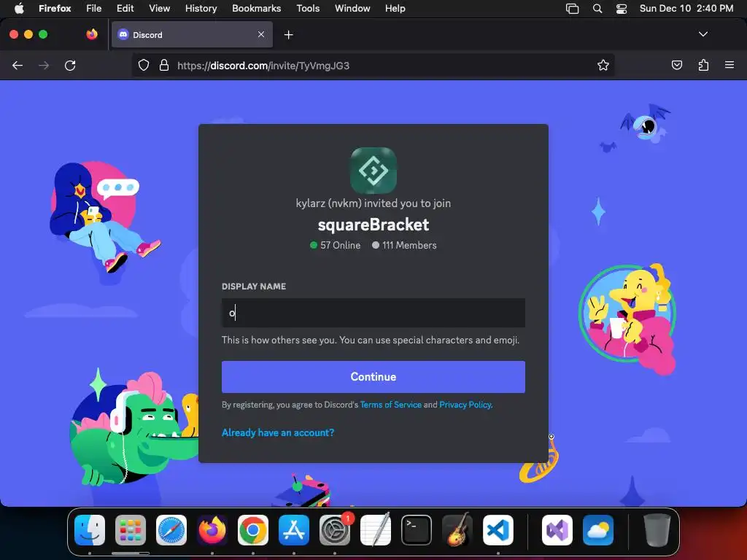
Task: Open the File menu
Action: pyautogui.click(x=94, y=8)
